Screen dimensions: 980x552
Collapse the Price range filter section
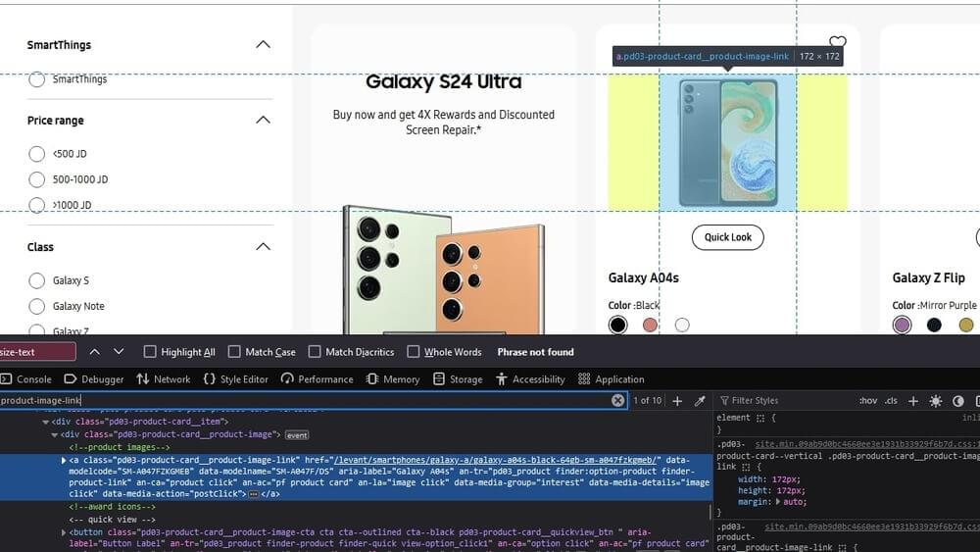point(262,121)
